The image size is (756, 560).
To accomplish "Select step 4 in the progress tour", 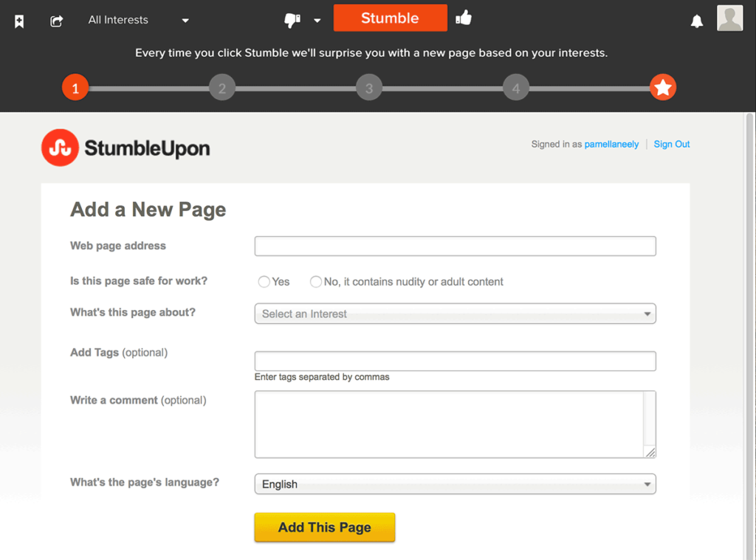I will [516, 88].
